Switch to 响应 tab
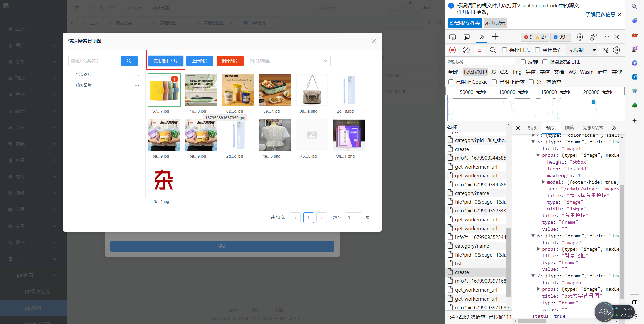The width and height of the screenshot is (644, 324). (570, 128)
